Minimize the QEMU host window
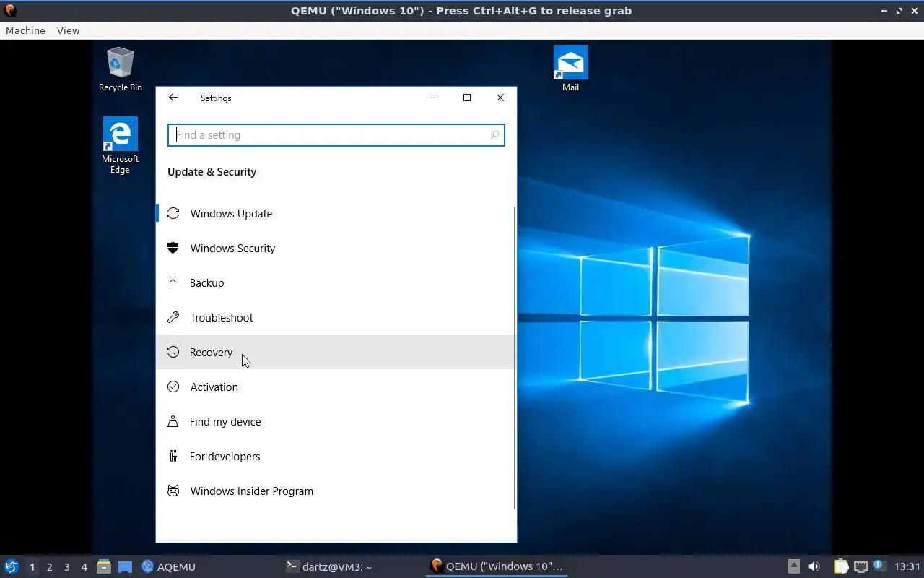This screenshot has height=578, width=924. pyautogui.click(x=885, y=11)
